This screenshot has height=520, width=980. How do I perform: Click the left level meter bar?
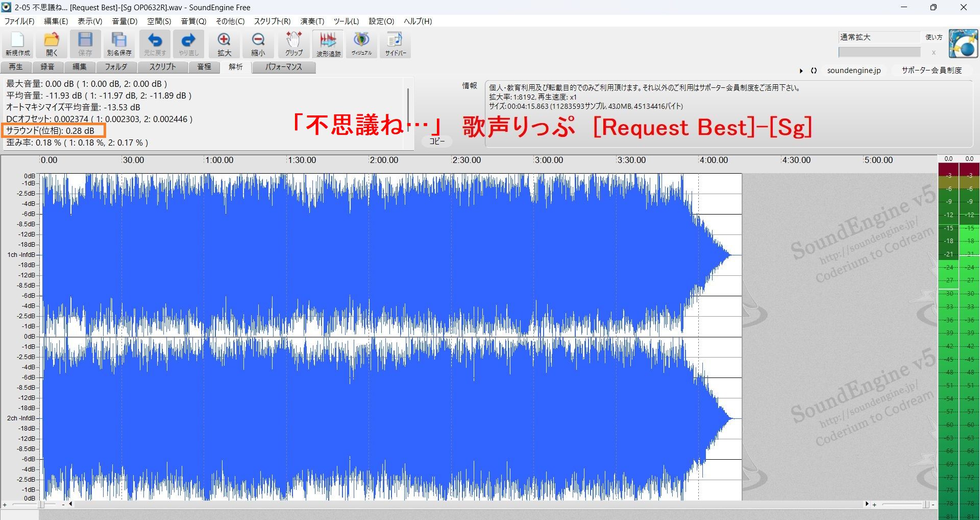948,341
